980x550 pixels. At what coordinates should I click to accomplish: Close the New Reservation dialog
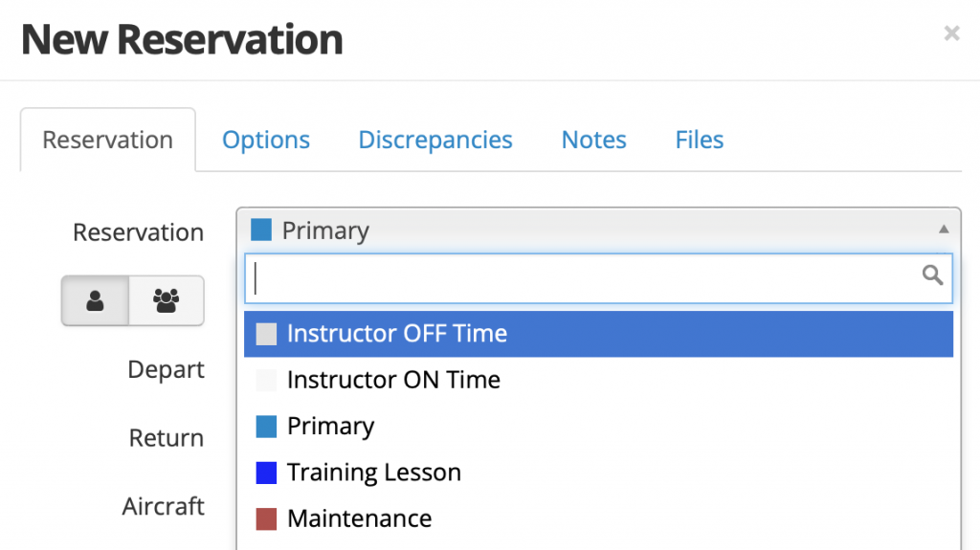coord(951,34)
